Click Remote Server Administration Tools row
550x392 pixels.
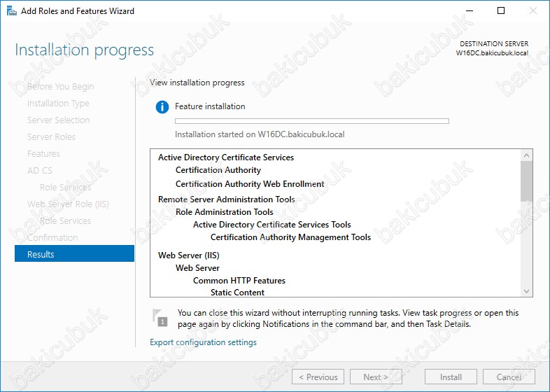click(226, 199)
